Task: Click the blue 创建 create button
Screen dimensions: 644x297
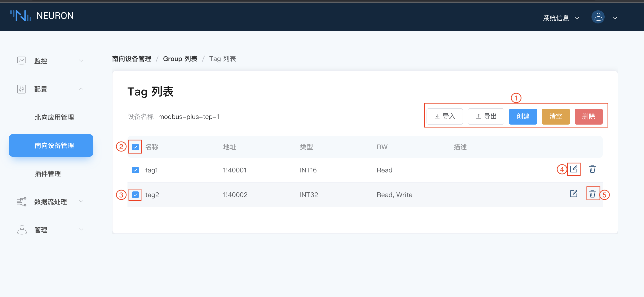Action: pos(523,117)
